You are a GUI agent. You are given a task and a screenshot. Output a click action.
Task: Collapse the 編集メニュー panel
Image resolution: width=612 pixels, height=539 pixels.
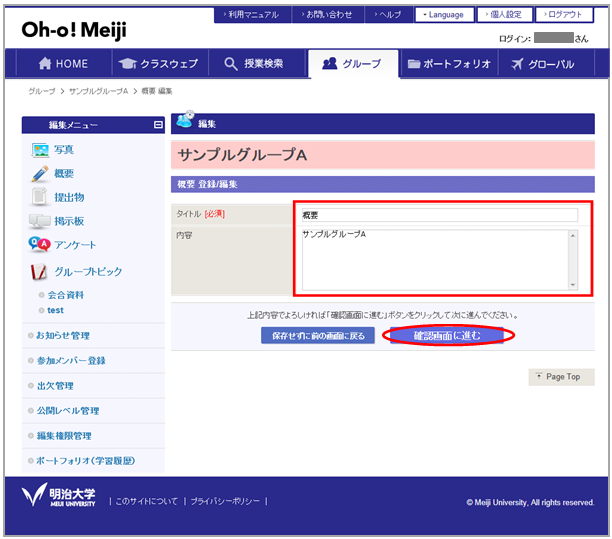point(158,125)
